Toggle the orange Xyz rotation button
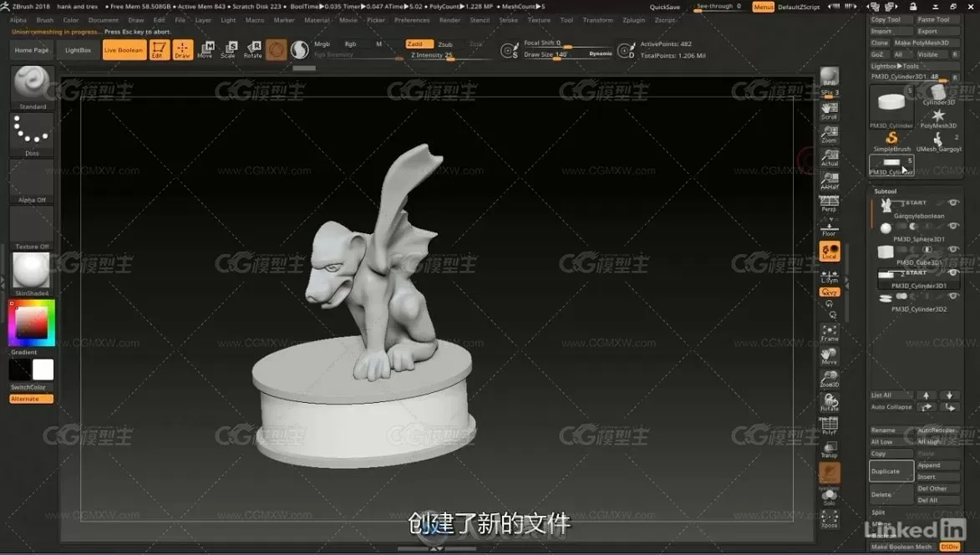This screenshot has height=555, width=980. tap(830, 292)
